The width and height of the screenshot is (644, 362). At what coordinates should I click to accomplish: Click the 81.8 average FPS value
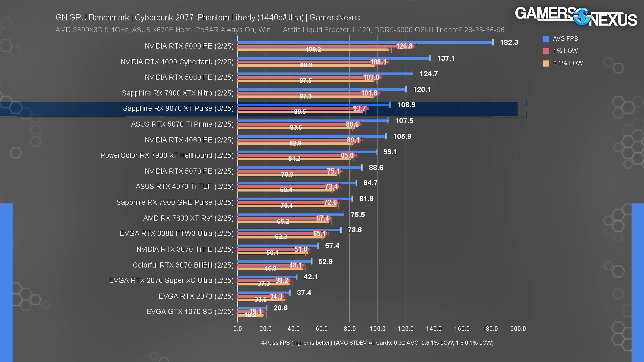coord(366,199)
